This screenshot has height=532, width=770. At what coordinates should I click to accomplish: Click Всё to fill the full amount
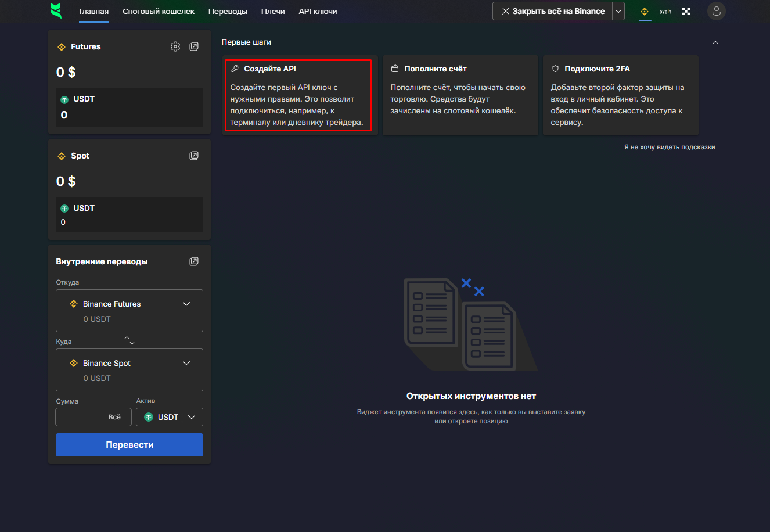click(x=114, y=417)
